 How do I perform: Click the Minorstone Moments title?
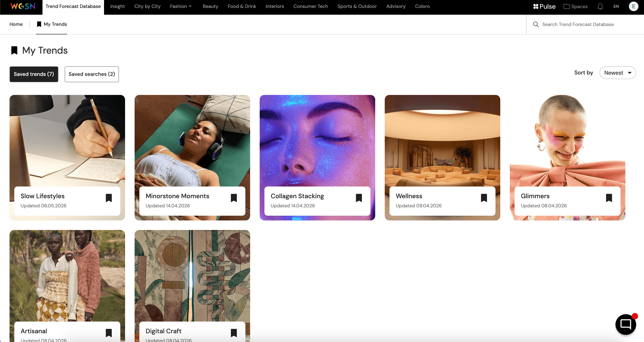177,196
